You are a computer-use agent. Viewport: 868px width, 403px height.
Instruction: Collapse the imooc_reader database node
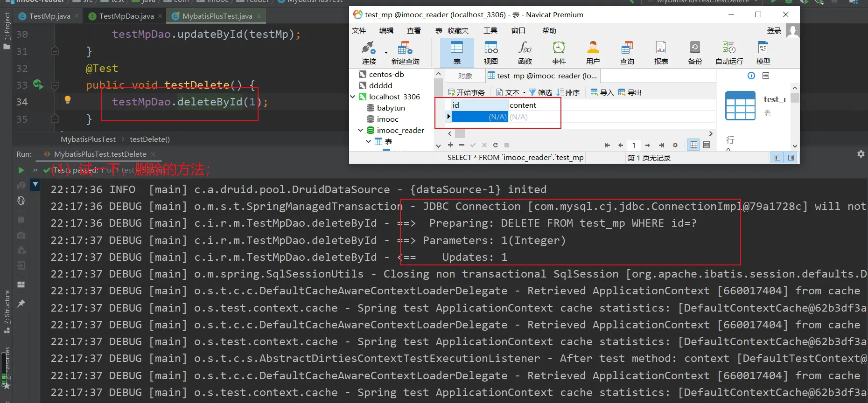pos(360,130)
